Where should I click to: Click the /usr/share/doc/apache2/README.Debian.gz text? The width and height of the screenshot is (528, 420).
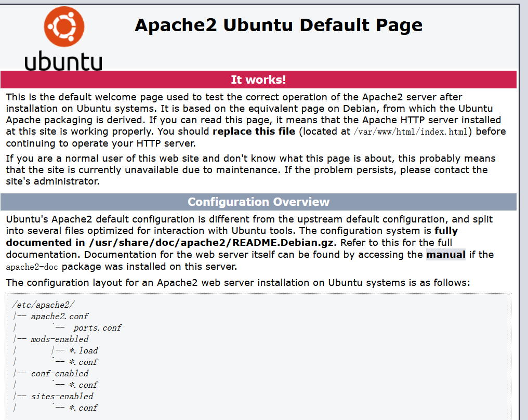pos(211,243)
